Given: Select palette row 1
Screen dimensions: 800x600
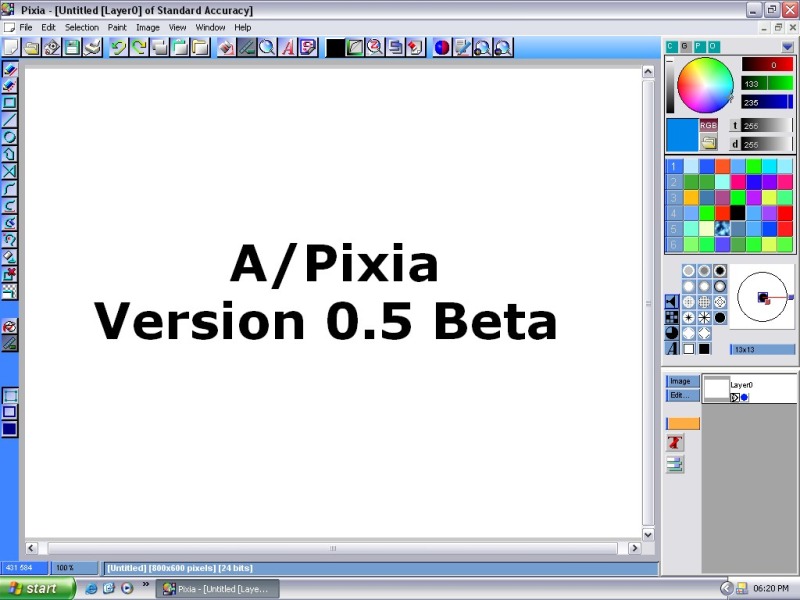Looking at the screenshot, I should (673, 166).
